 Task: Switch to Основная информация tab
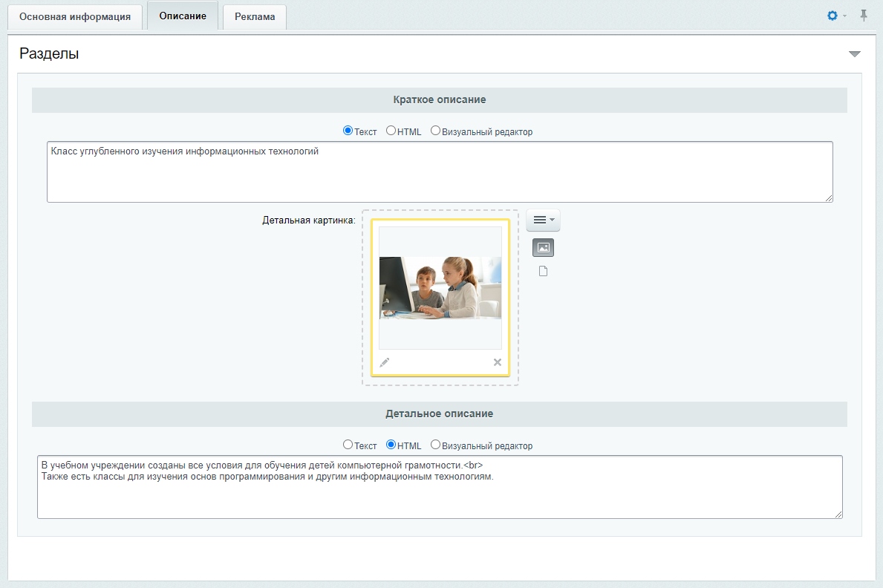(x=75, y=17)
